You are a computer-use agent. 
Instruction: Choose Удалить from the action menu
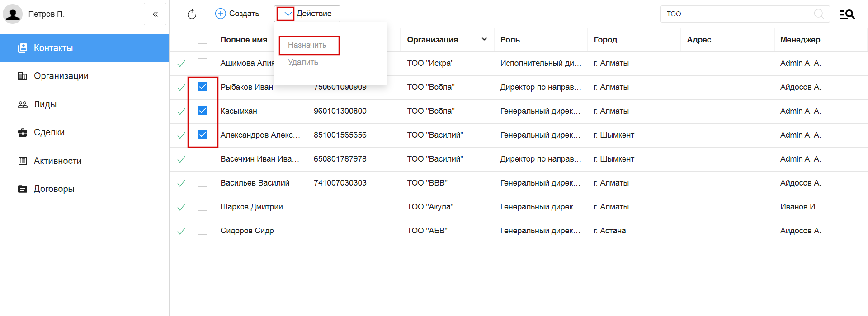coord(303,62)
